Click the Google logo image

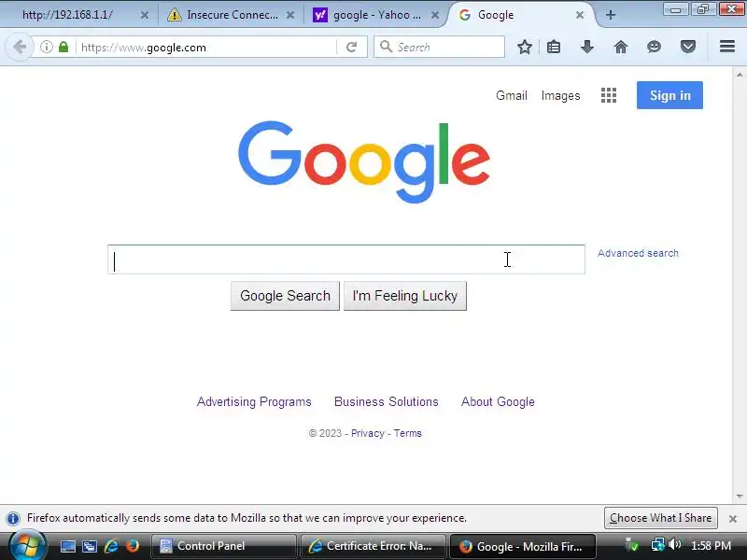(x=364, y=161)
